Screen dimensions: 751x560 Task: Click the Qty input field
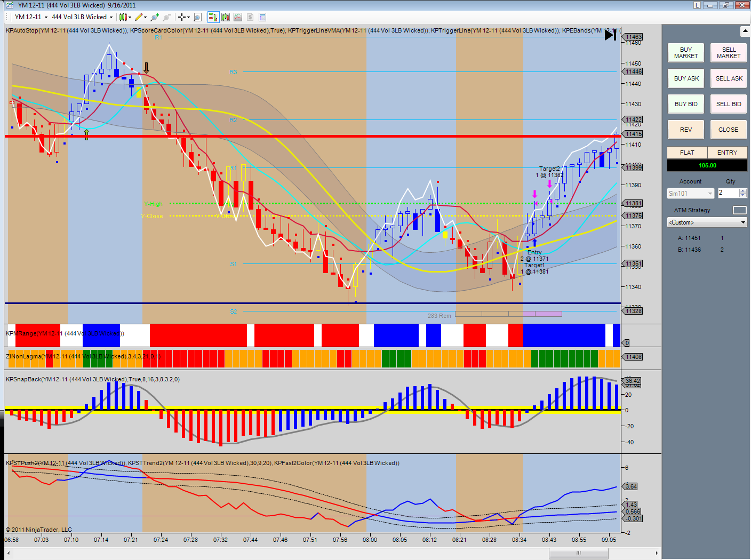coord(728,193)
